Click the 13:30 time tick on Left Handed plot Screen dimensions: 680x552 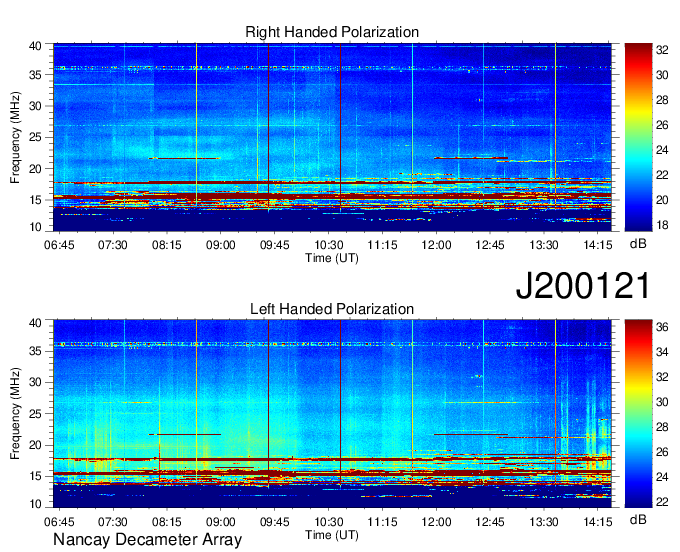tap(544, 522)
